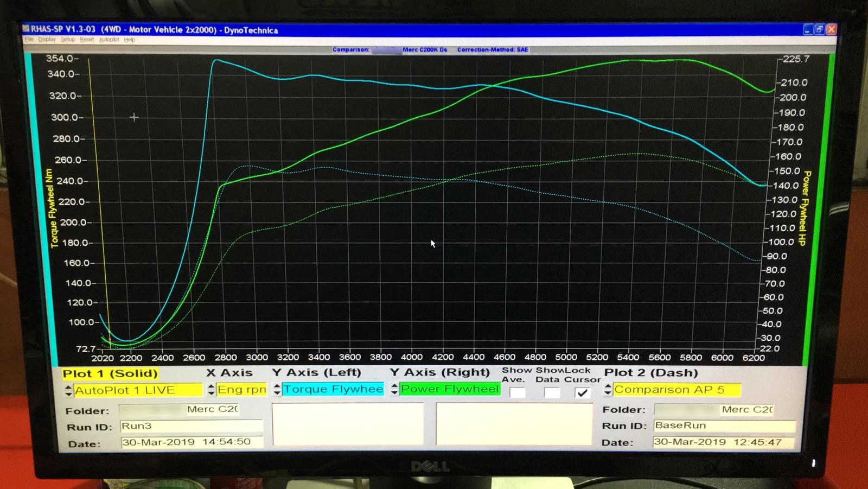Click the RHAS-SP app icon in title bar
This screenshot has width=868, height=489.
[26, 29]
